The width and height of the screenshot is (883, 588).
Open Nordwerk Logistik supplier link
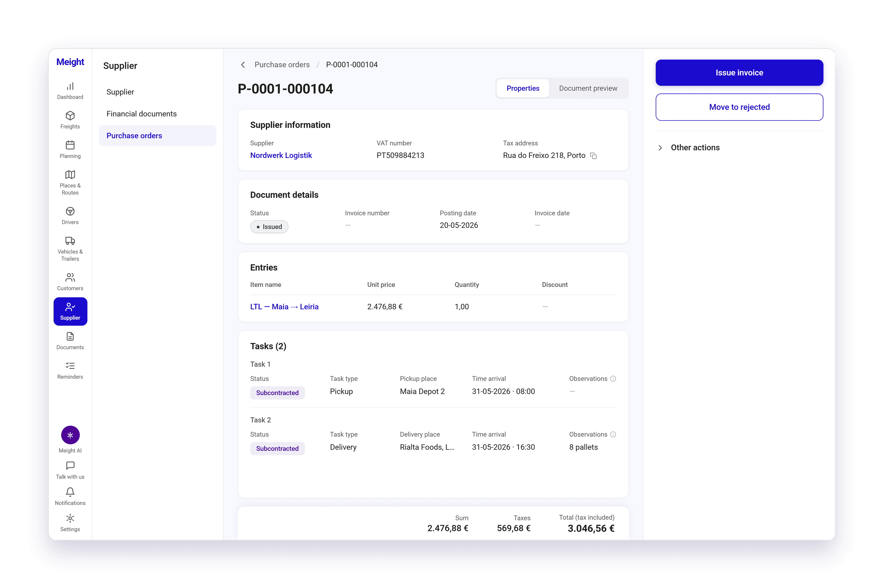point(281,155)
